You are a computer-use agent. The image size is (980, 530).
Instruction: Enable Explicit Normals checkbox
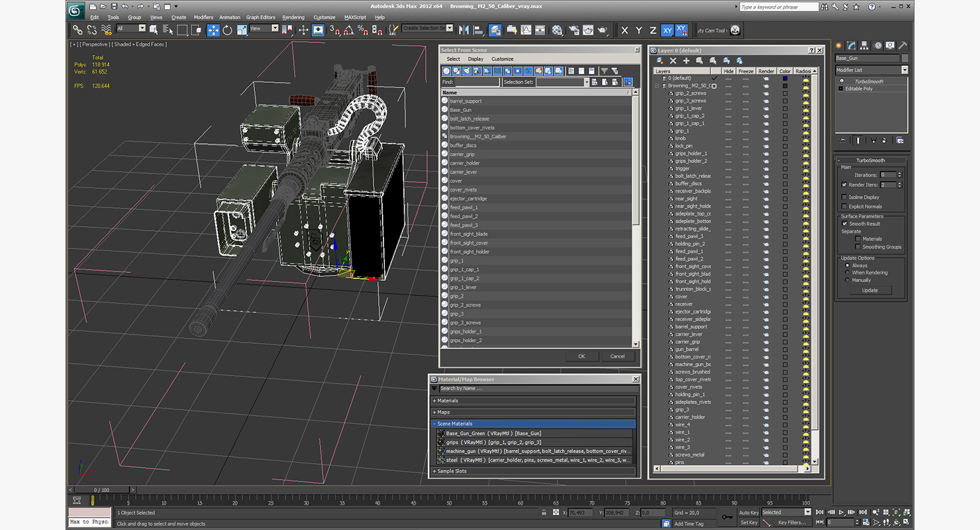[x=844, y=206]
